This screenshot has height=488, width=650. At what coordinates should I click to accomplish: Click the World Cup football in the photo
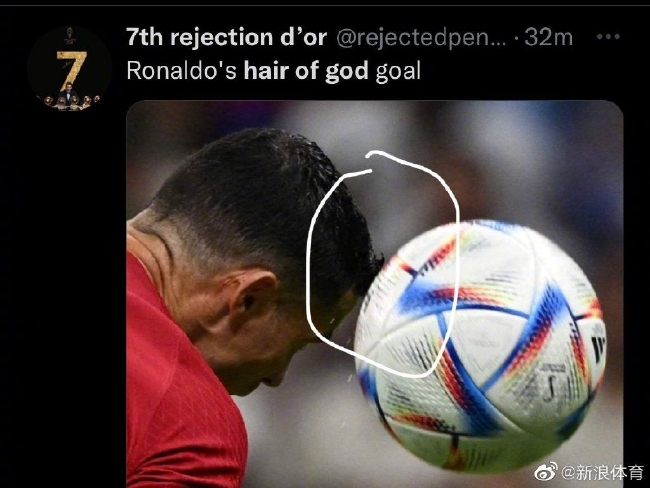pos(481,346)
